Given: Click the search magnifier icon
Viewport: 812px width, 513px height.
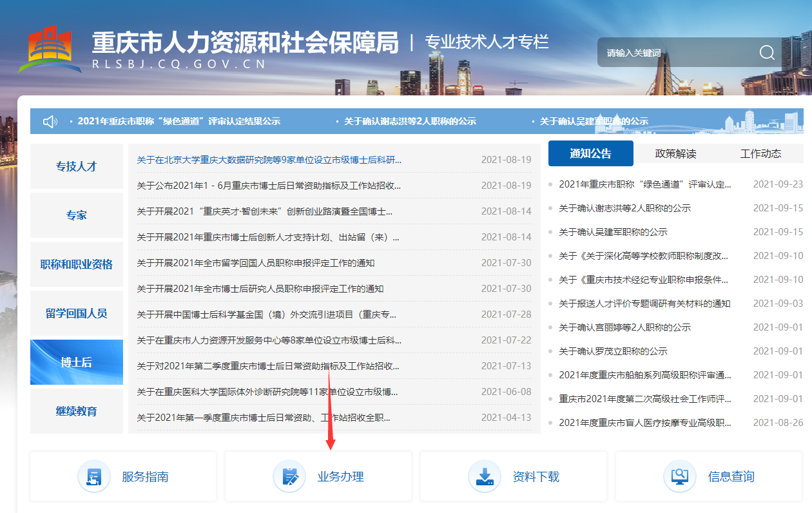Looking at the screenshot, I should (766, 53).
